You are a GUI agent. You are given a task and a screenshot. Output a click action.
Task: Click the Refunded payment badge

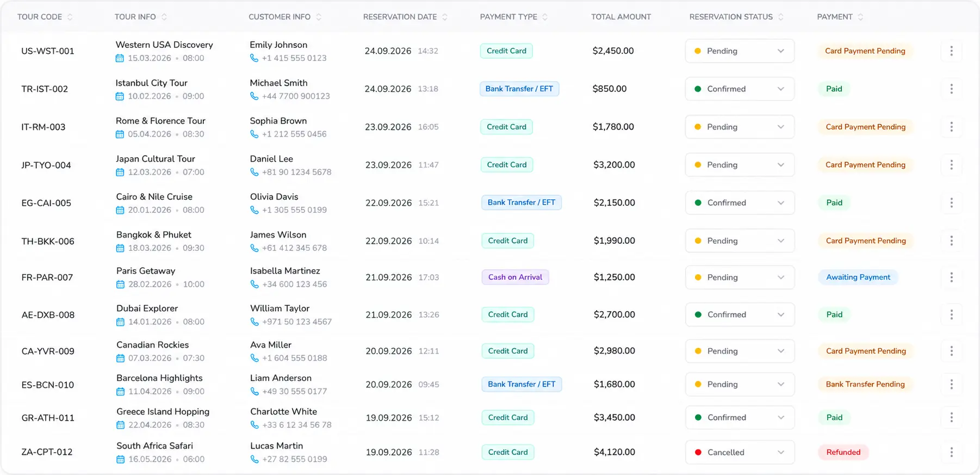click(843, 452)
